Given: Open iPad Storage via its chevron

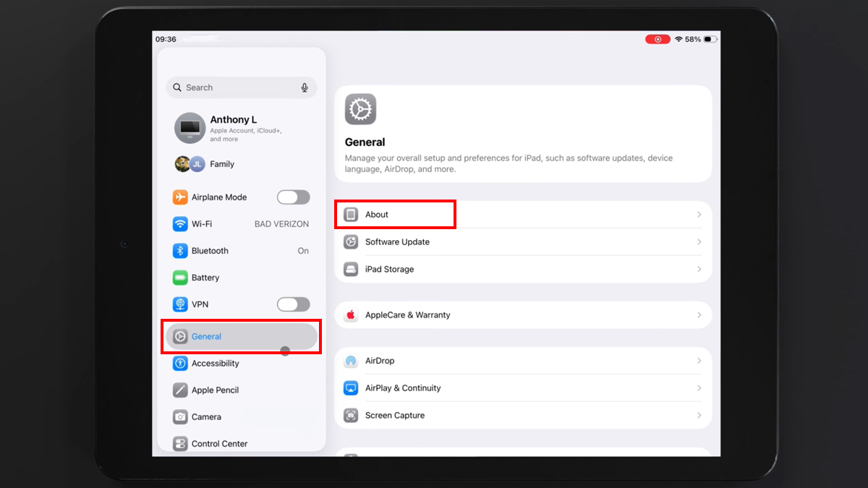Looking at the screenshot, I should [699, 270].
